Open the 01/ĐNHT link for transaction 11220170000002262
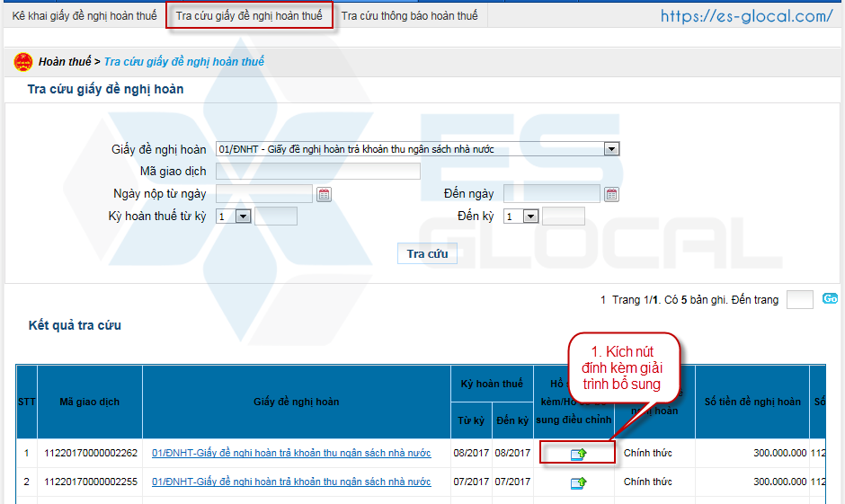The width and height of the screenshot is (845, 504). [291, 453]
